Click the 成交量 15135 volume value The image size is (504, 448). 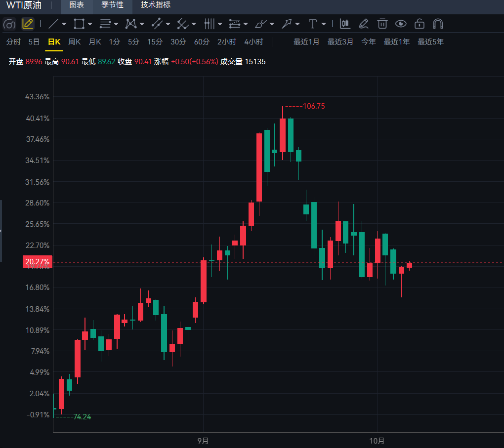click(x=243, y=62)
